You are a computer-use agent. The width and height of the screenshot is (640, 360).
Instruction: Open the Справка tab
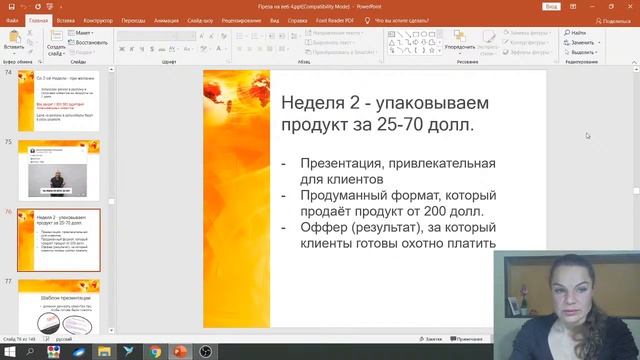point(297,20)
